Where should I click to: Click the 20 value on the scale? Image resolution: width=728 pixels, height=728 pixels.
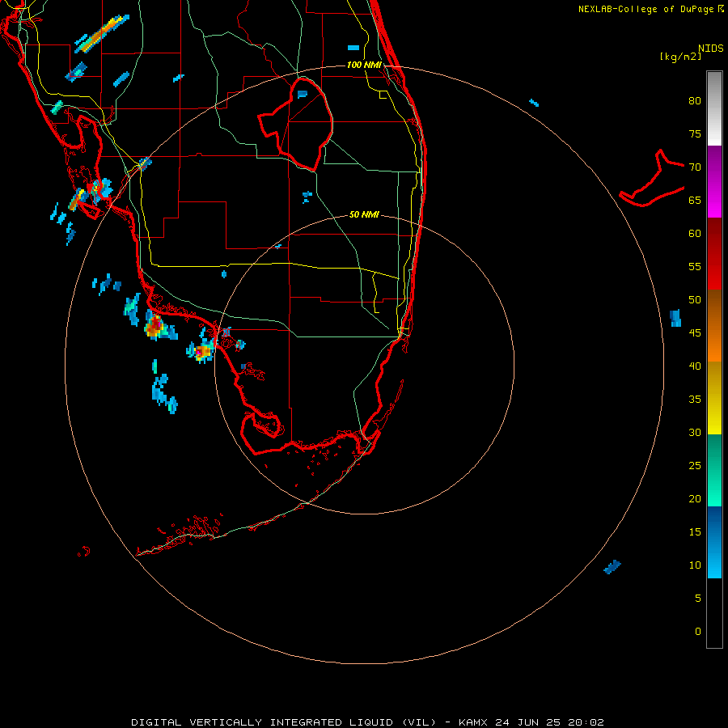(x=695, y=498)
